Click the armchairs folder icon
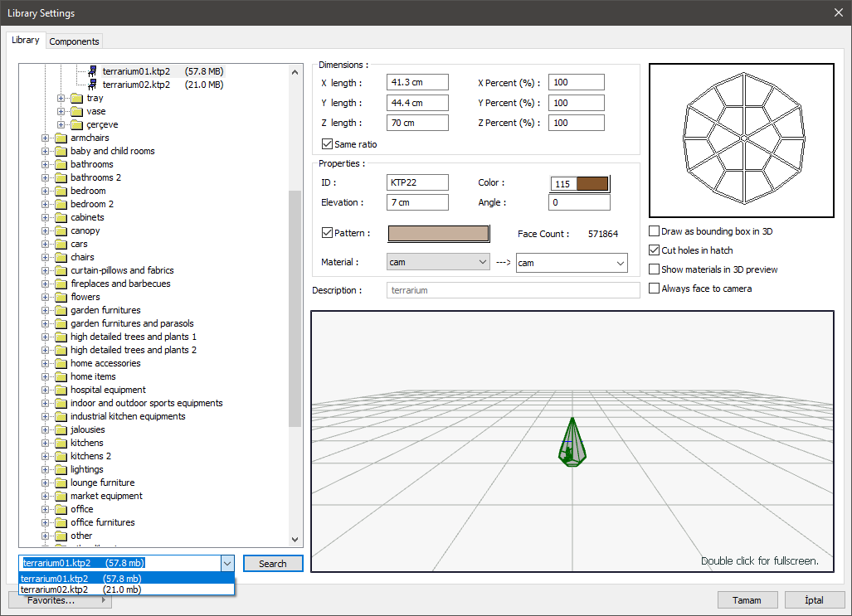852x616 pixels. (61, 138)
